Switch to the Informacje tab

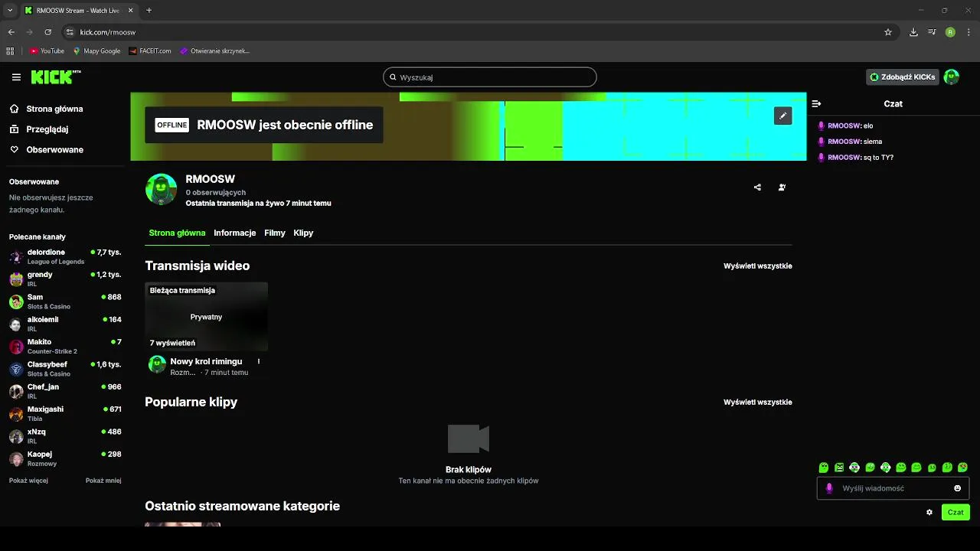click(235, 233)
